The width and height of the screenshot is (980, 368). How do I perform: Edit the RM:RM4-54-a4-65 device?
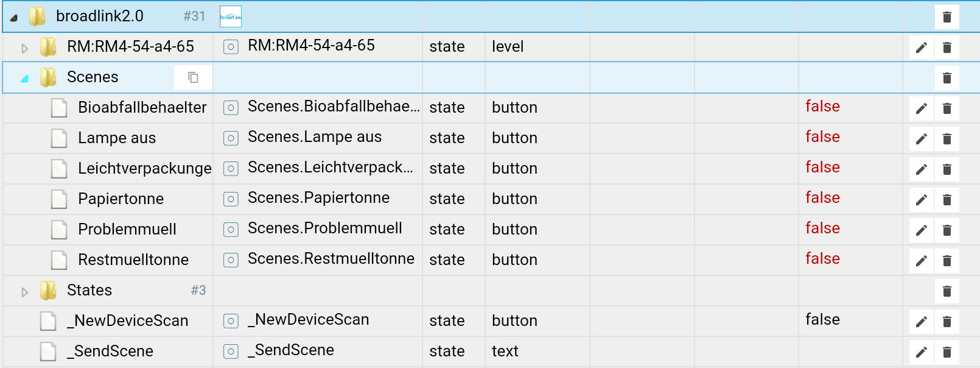(x=922, y=48)
